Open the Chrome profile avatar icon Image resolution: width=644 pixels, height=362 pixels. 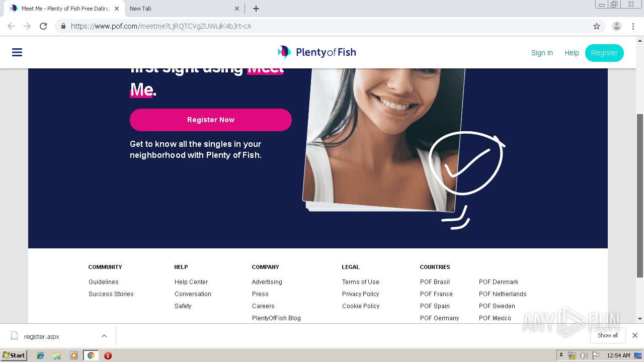[x=616, y=26]
